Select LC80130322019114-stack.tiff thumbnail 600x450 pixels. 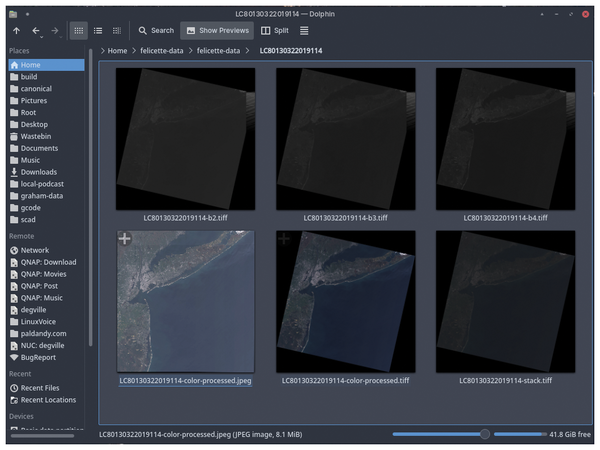pos(505,302)
